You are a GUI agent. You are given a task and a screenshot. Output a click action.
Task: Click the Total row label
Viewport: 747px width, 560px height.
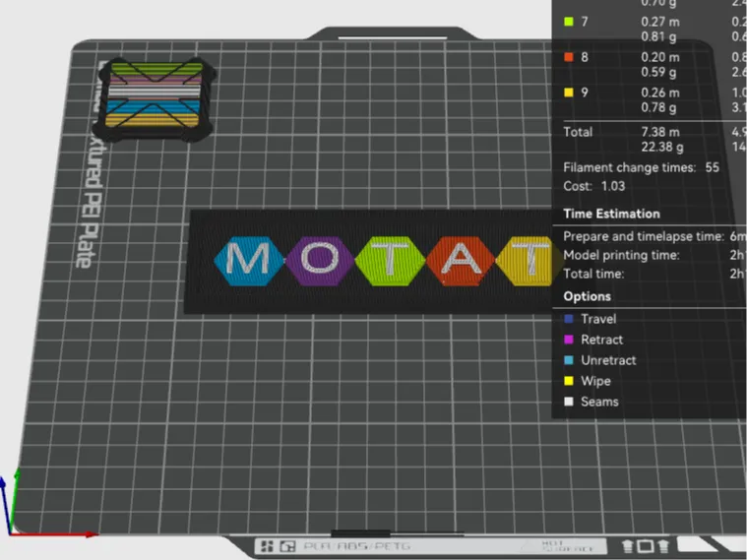pos(578,132)
